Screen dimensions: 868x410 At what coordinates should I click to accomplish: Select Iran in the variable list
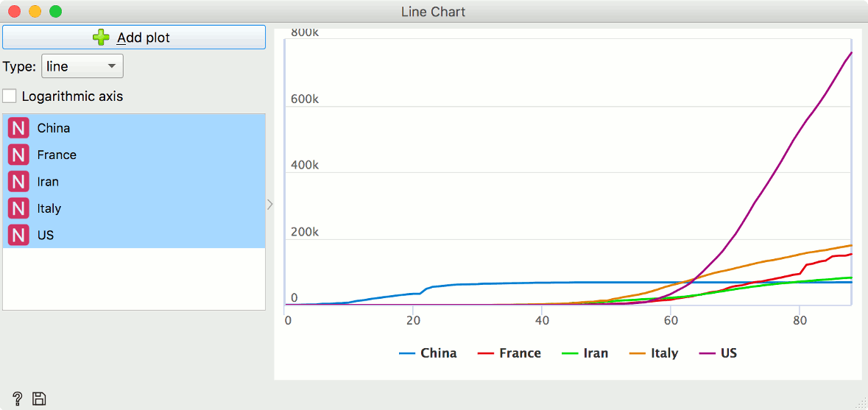(134, 182)
